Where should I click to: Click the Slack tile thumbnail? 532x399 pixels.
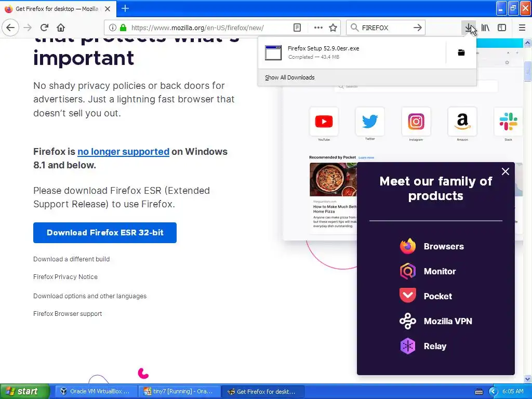point(508,122)
